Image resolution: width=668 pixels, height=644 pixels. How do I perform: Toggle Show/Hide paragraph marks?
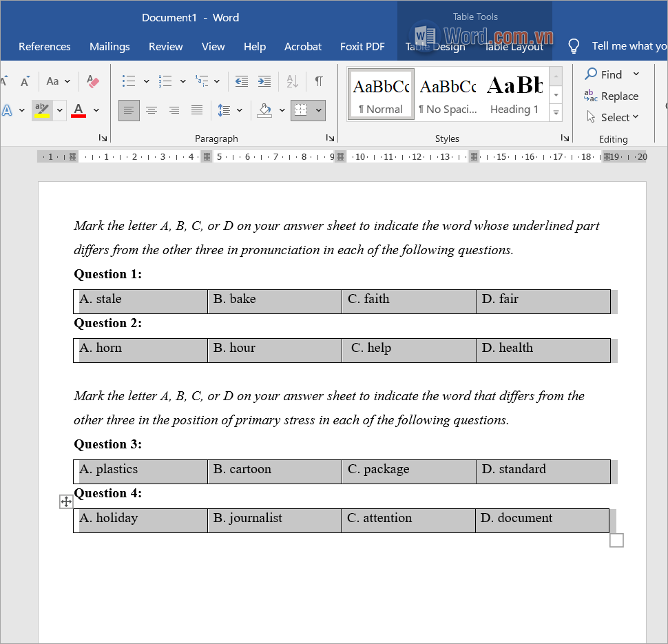point(319,81)
